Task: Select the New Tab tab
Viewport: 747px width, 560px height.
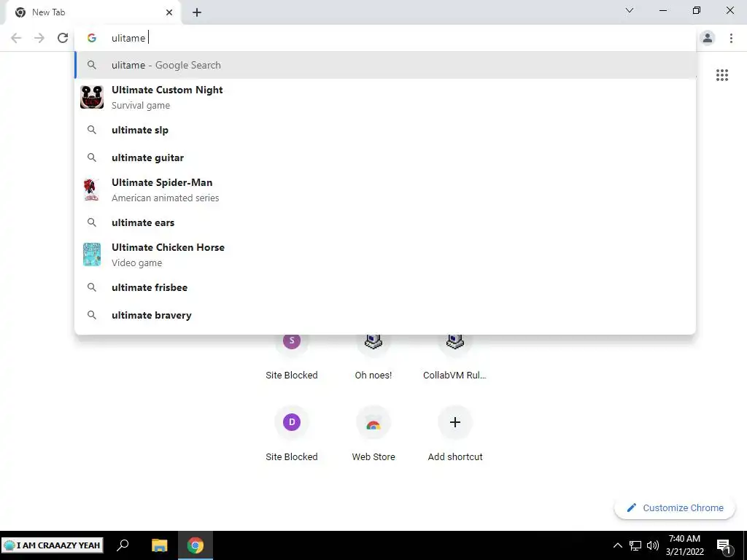Action: pos(93,12)
